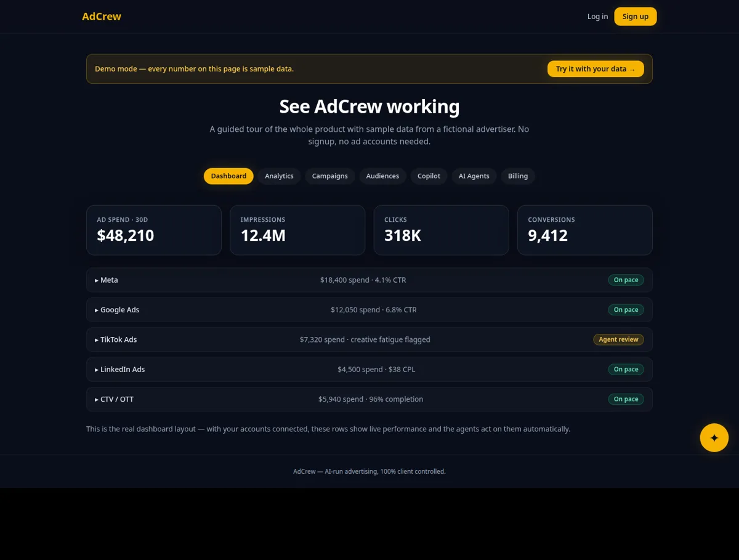Select the Dashboard tab
Image resolution: width=739 pixels, height=560 pixels.
pos(228,176)
